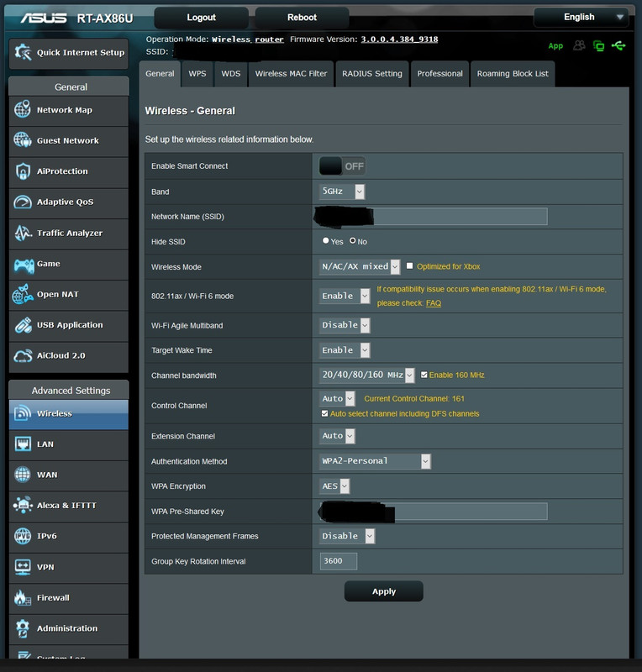The height and width of the screenshot is (672, 642).
Task: Click the Game controller icon
Action: pos(24,265)
